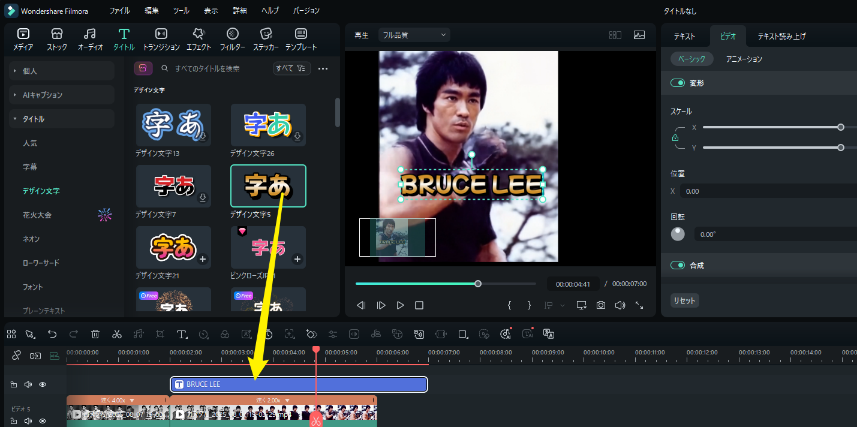Image resolution: width=857 pixels, height=427 pixels.
Task: Click the stop button in preview
Action: 419,305
